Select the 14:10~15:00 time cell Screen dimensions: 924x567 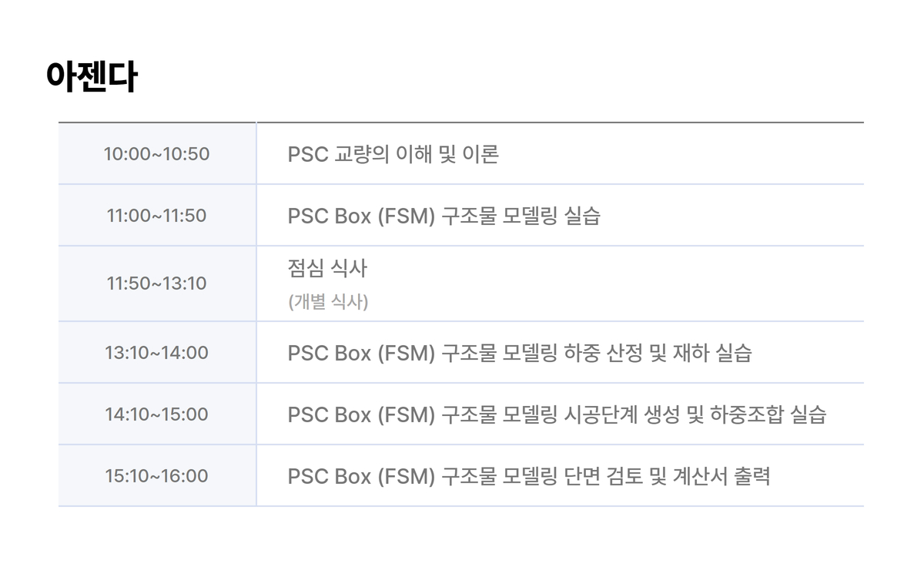pos(157,414)
